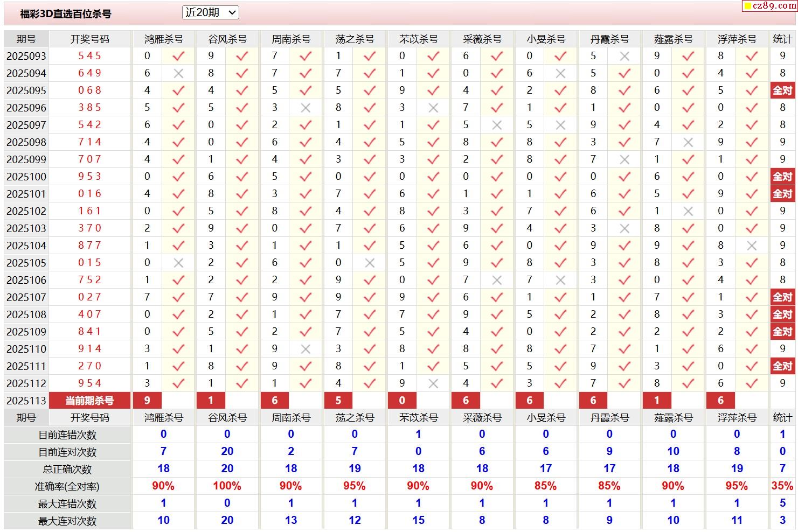
Task: Click the 全对 badge in row 2025101
Action: pyautogui.click(x=782, y=194)
